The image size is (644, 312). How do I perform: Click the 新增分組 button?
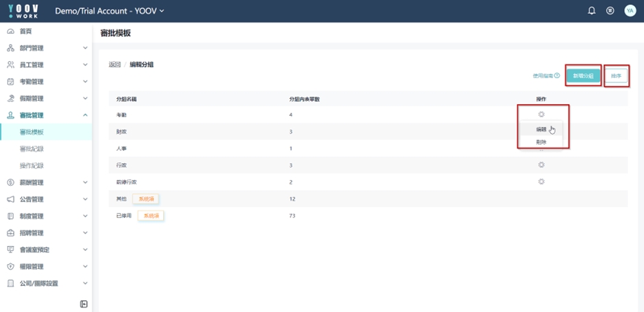tap(583, 75)
